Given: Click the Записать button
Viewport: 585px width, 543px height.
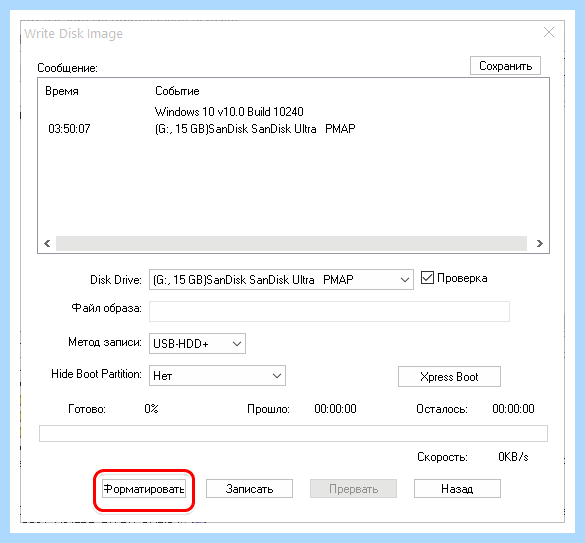Looking at the screenshot, I should pyautogui.click(x=249, y=489).
